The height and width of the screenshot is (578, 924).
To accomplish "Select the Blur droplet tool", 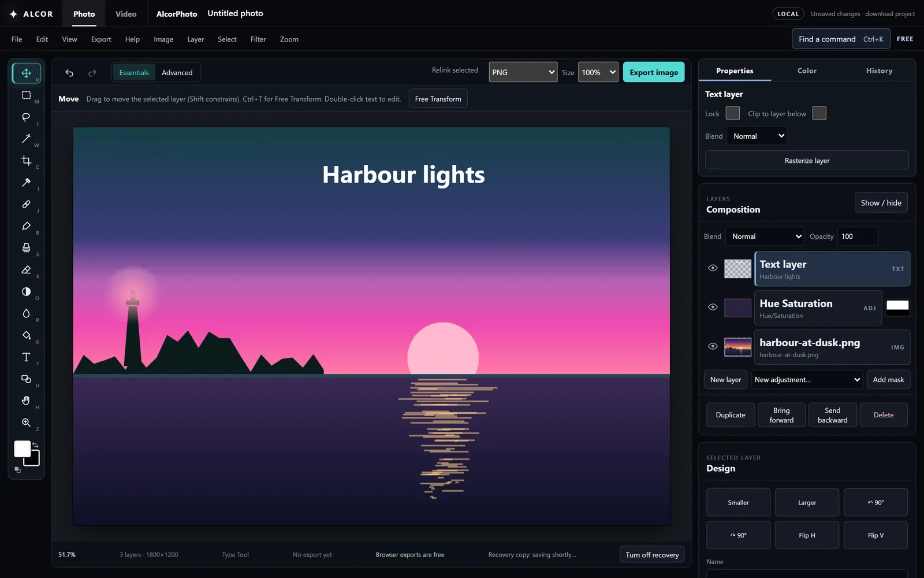I will 27,313.
